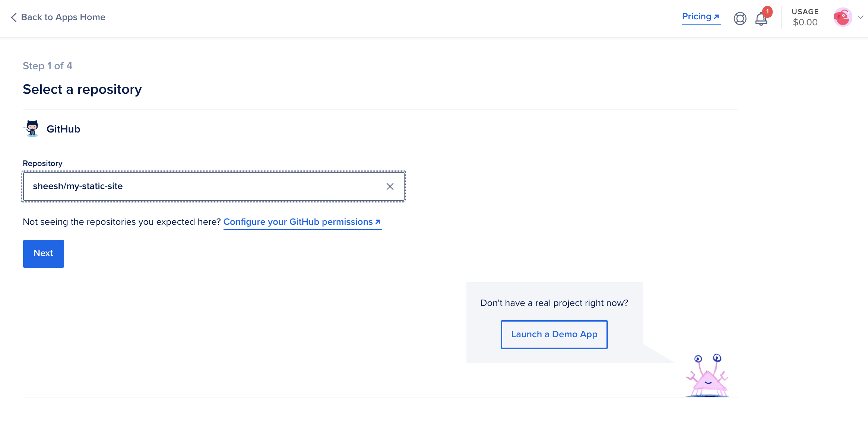Image resolution: width=868 pixels, height=431 pixels.
Task: Open the notifications bell
Action: [761, 19]
